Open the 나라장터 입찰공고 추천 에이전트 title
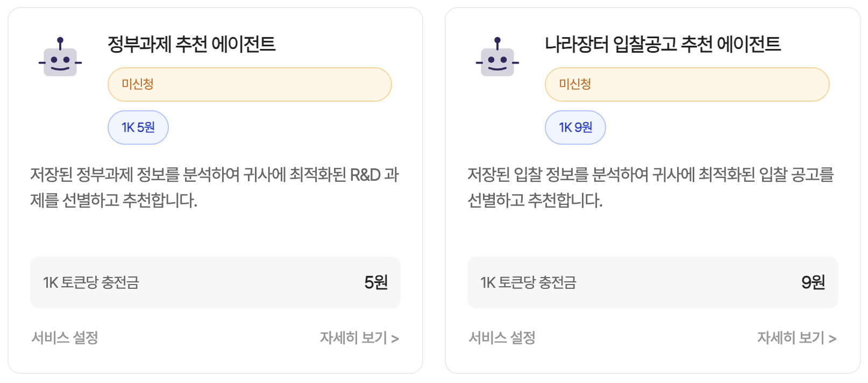868x383 pixels. tap(663, 44)
